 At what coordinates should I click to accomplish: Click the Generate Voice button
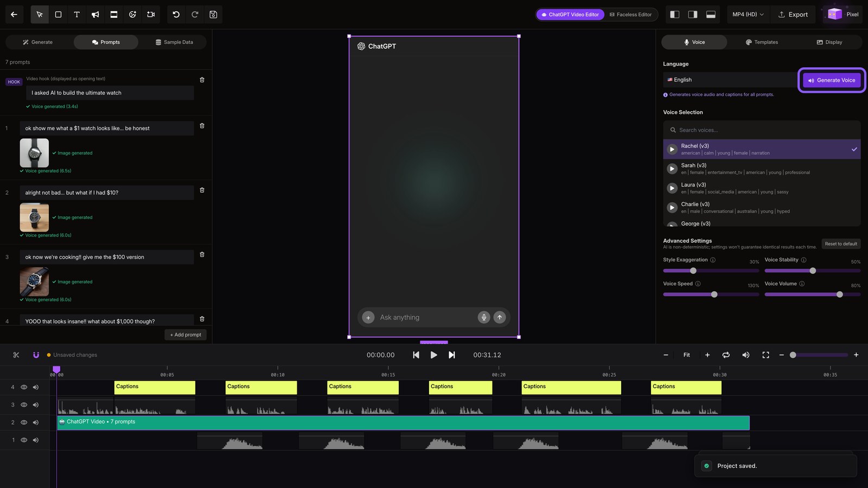click(832, 80)
